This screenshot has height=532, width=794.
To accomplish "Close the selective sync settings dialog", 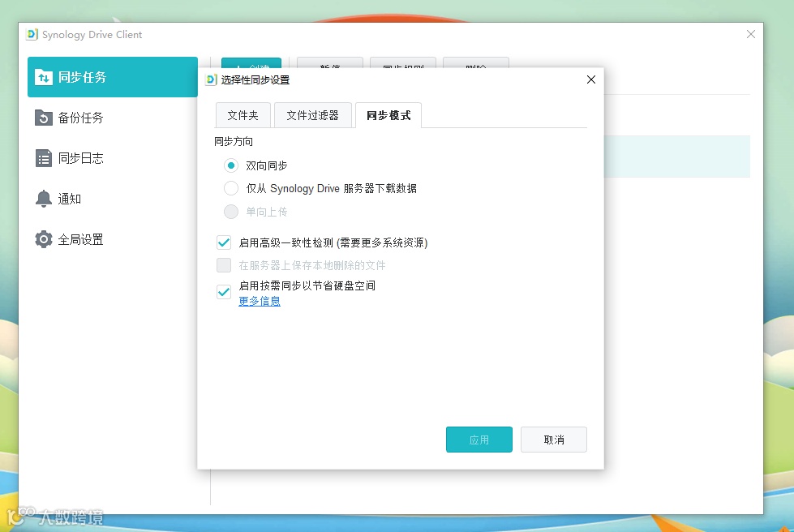I will click(x=591, y=79).
